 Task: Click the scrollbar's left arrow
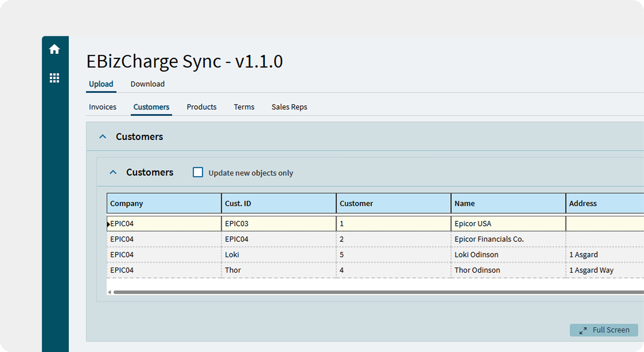click(109, 292)
